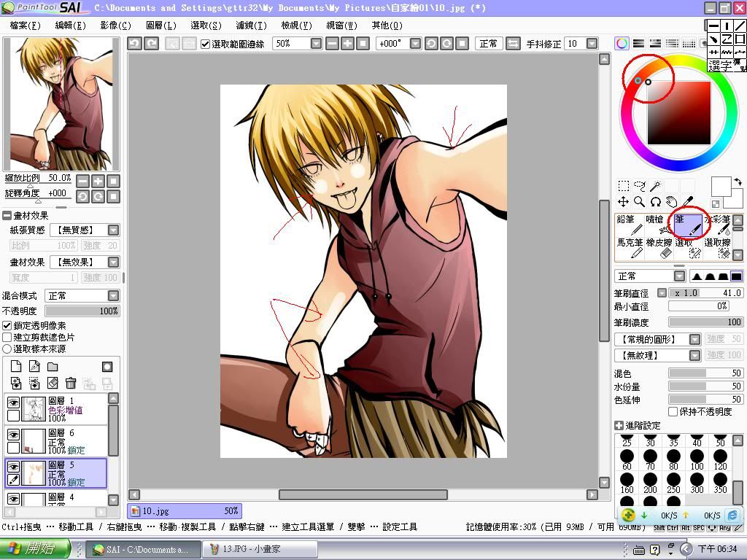747x560 pixels.
Task: Choose the magic wand tool
Action: (x=656, y=186)
